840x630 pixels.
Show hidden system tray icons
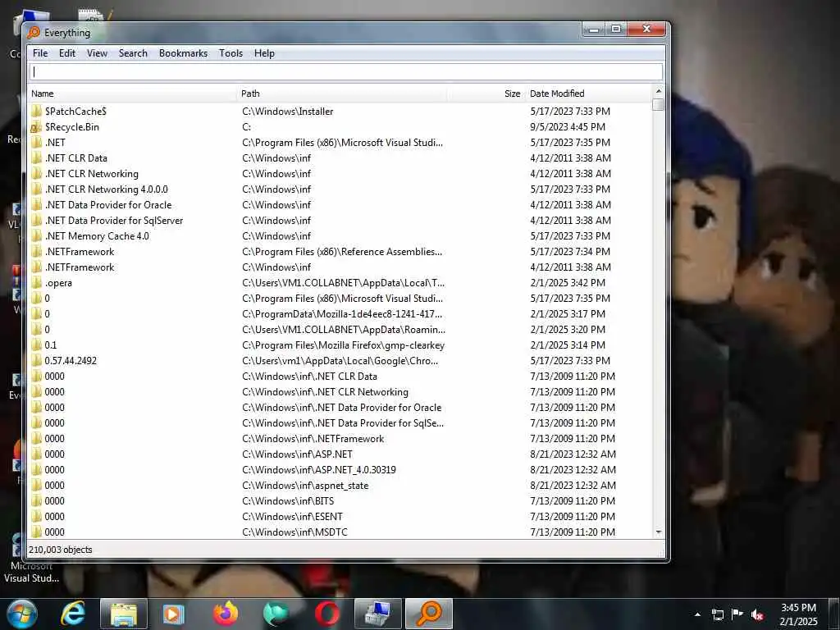(x=697, y=614)
